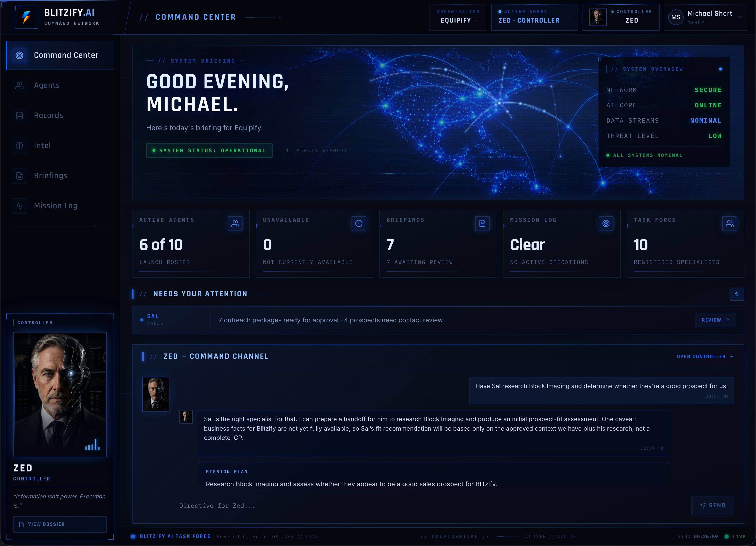Click the Threat Level 'LOW' status
The image size is (756, 546).
(x=715, y=136)
